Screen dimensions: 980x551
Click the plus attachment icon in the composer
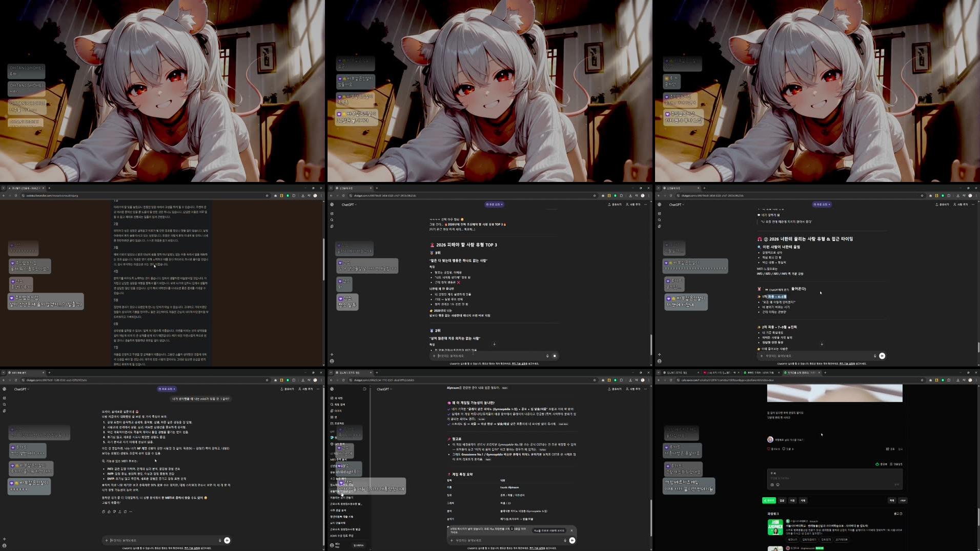(434, 356)
